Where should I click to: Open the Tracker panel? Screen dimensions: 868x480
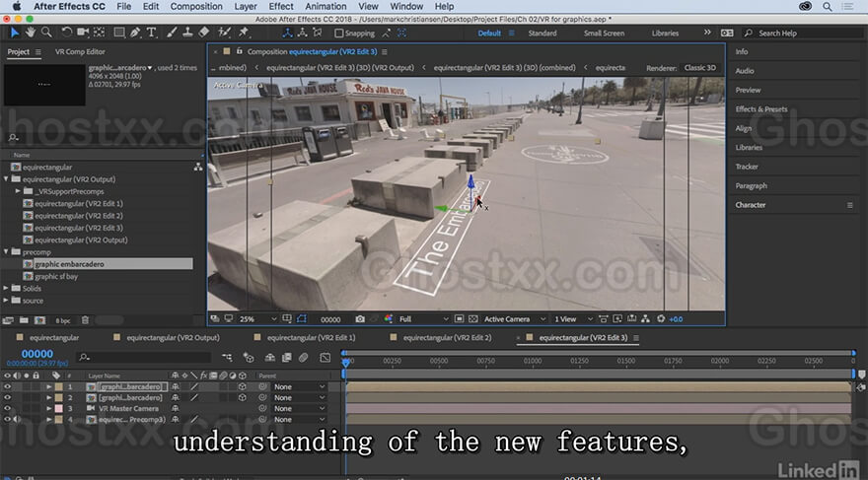click(747, 167)
